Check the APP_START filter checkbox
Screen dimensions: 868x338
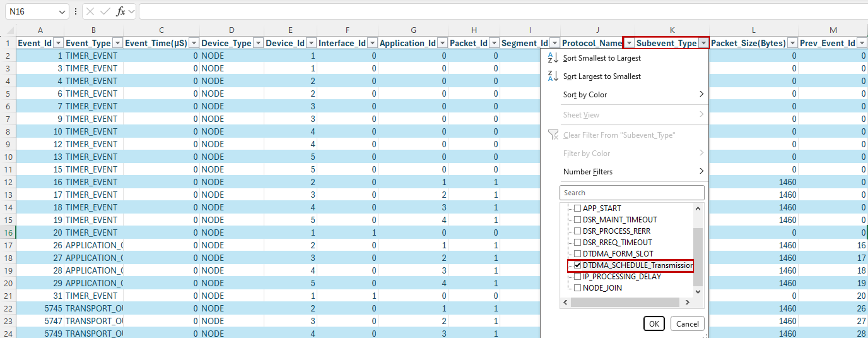(578, 208)
